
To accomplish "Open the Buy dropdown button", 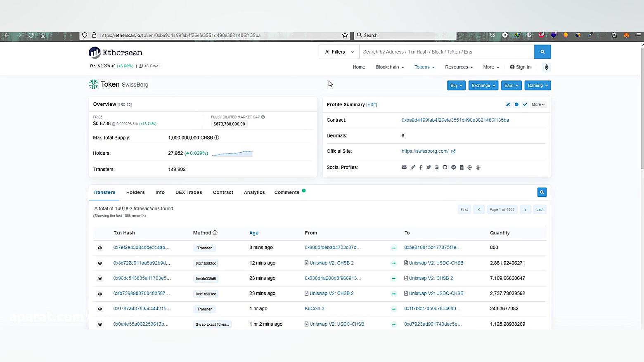I will click(x=456, y=85).
